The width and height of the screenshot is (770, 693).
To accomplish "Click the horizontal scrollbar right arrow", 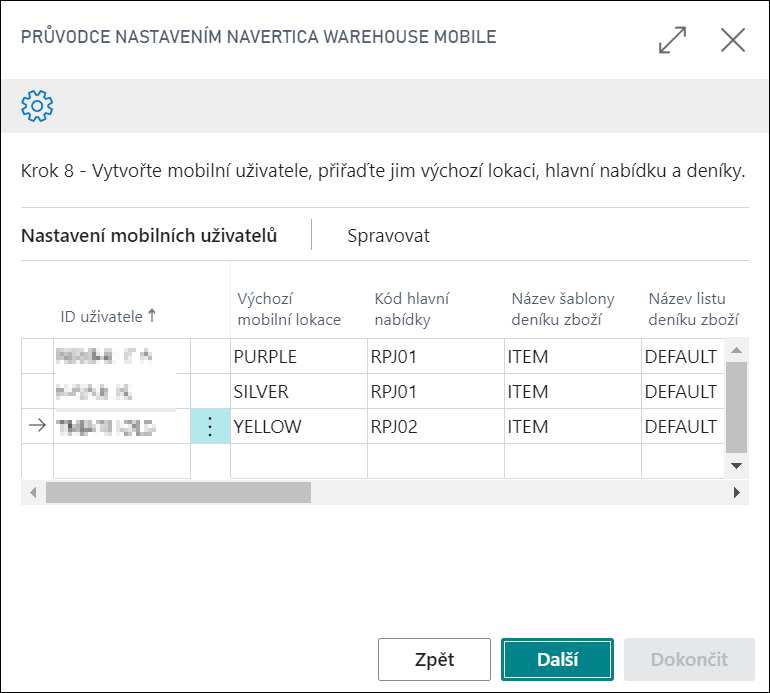I will coord(737,492).
